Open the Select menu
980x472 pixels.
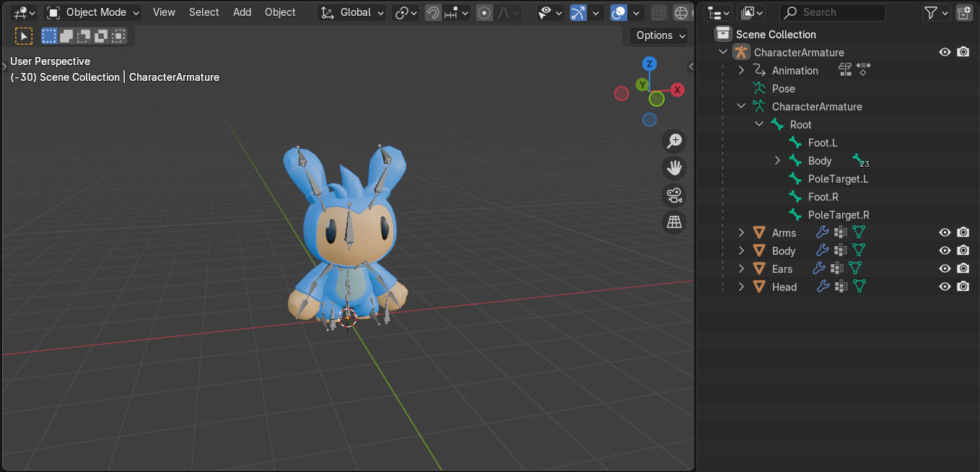coord(204,12)
